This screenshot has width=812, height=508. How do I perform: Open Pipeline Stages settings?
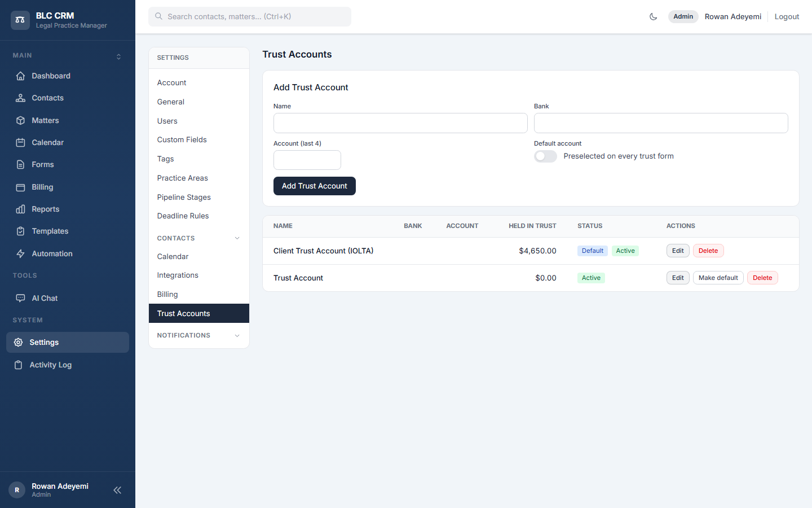click(x=199, y=198)
